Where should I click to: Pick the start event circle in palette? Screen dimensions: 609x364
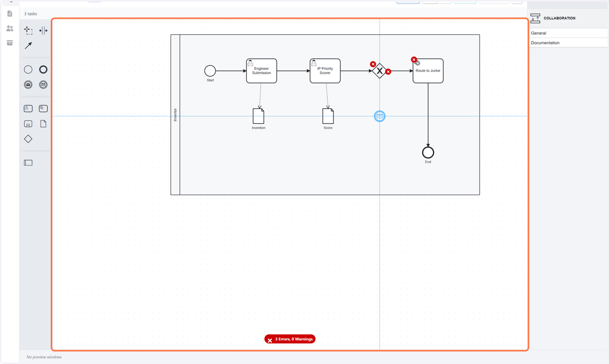(x=28, y=69)
